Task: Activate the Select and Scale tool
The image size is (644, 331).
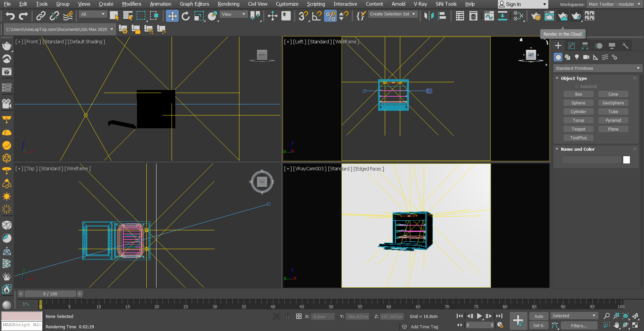Action: [x=199, y=16]
